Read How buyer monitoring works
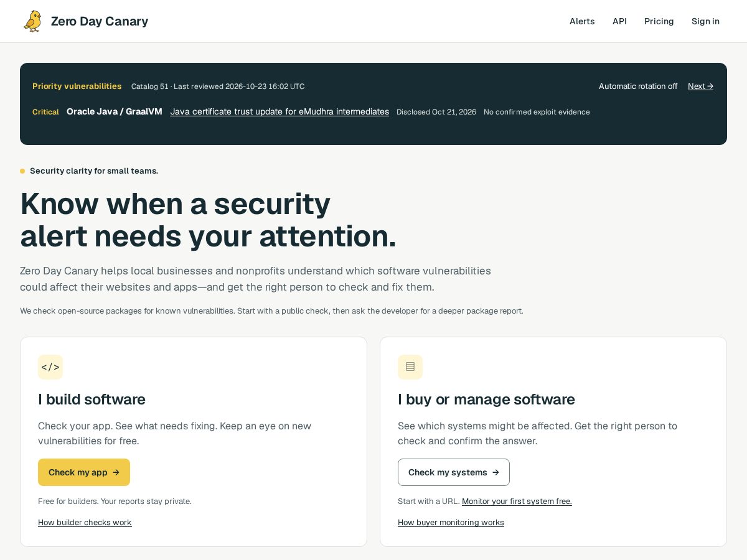 coord(451,523)
